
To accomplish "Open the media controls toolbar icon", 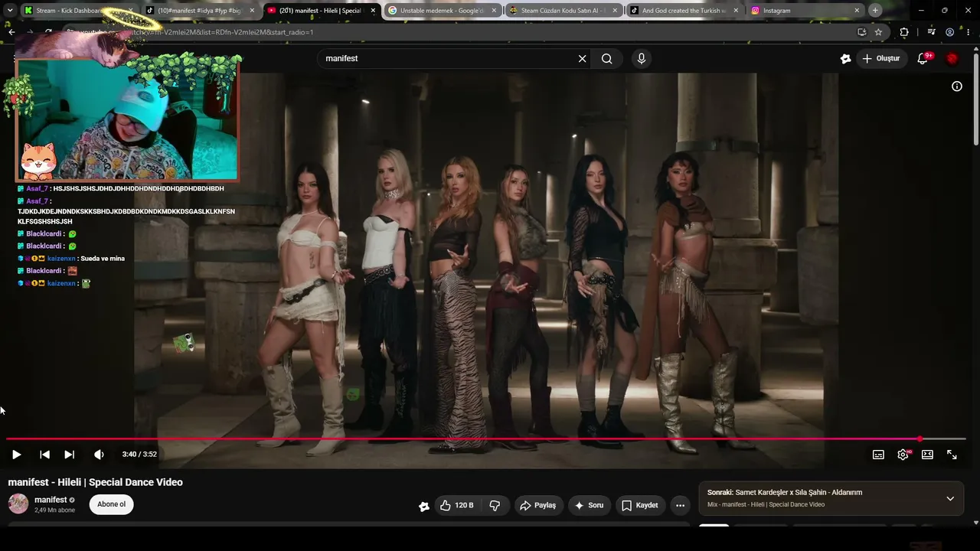I will pyautogui.click(x=931, y=32).
